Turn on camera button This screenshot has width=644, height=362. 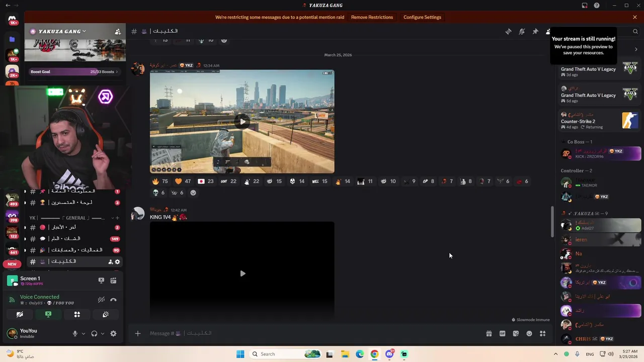pos(20,314)
